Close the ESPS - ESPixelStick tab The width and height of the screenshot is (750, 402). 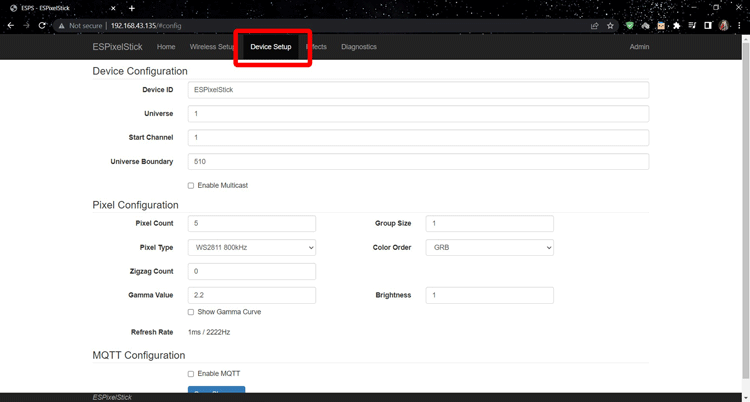coord(113,8)
